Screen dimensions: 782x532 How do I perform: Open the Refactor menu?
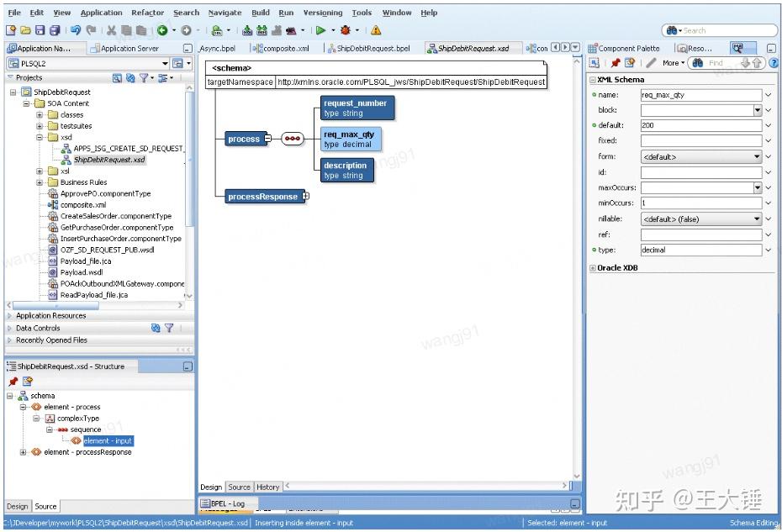tap(148, 13)
